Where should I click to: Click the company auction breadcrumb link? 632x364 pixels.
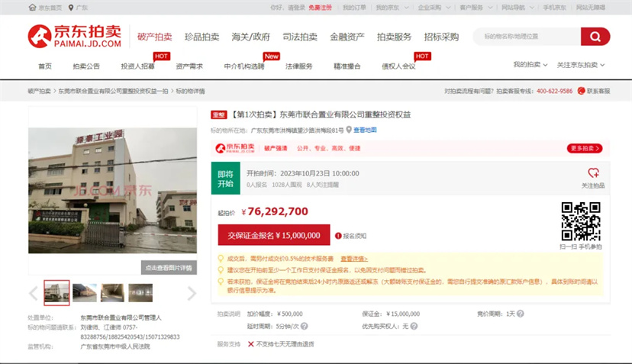(x=113, y=91)
